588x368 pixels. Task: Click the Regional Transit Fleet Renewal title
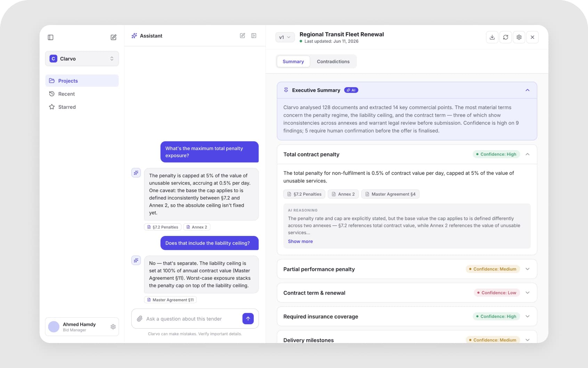(x=342, y=34)
